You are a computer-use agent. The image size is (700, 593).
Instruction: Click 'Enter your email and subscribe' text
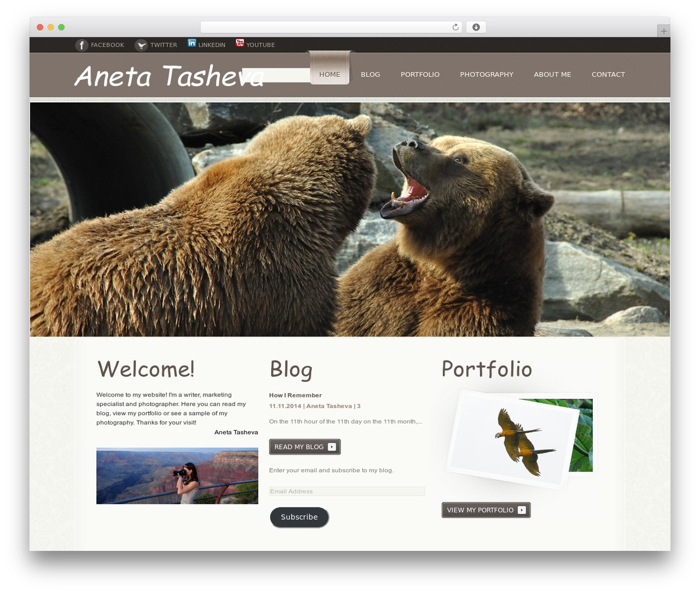coord(331,470)
